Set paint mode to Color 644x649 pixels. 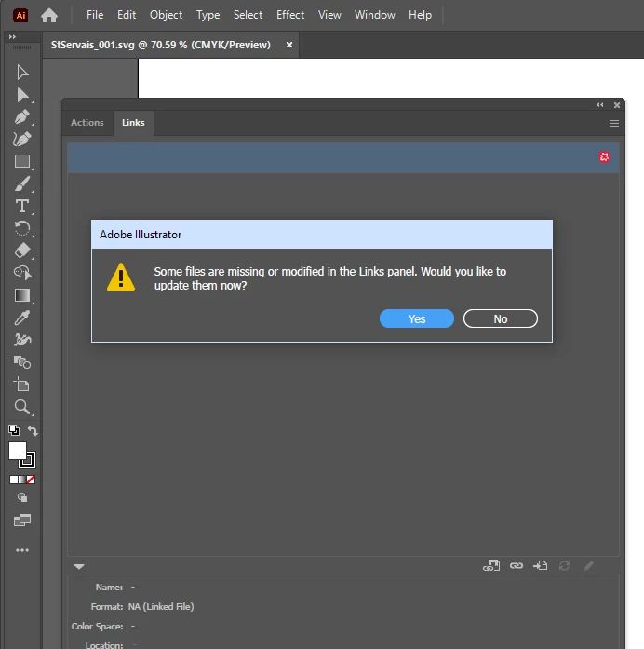coord(13,480)
